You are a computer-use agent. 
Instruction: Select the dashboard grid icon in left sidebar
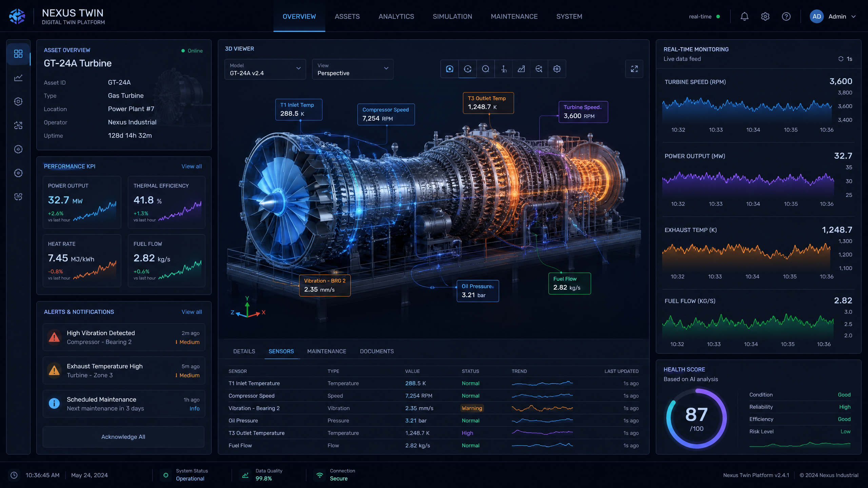click(x=18, y=54)
